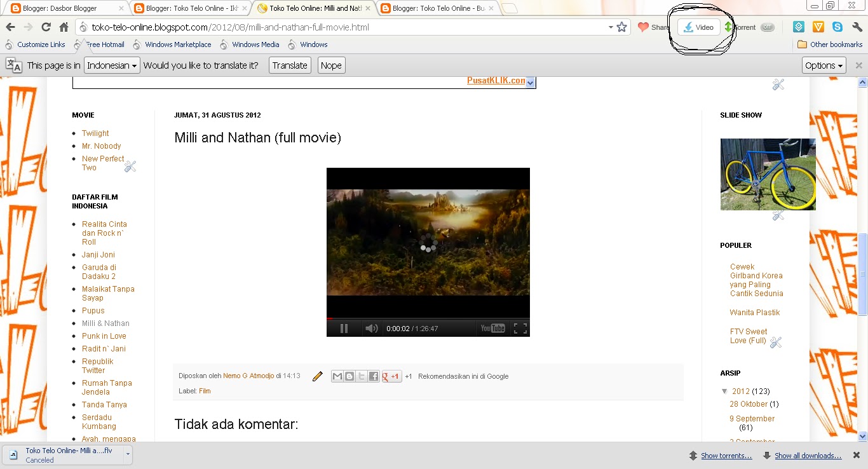868x469 pixels.
Task: Open the page language dropdown showing Indonesian
Action: [x=112, y=65]
